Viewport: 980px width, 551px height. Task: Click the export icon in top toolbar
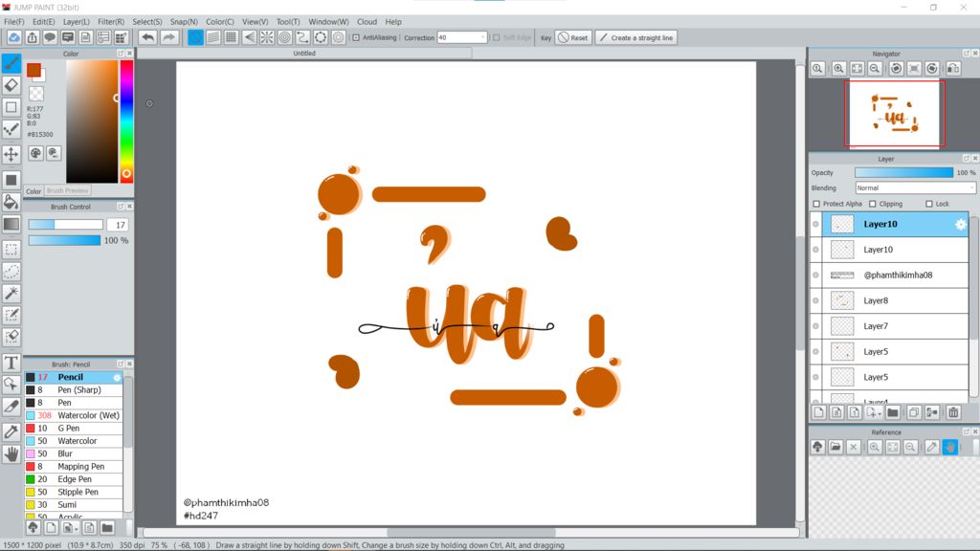click(32, 37)
